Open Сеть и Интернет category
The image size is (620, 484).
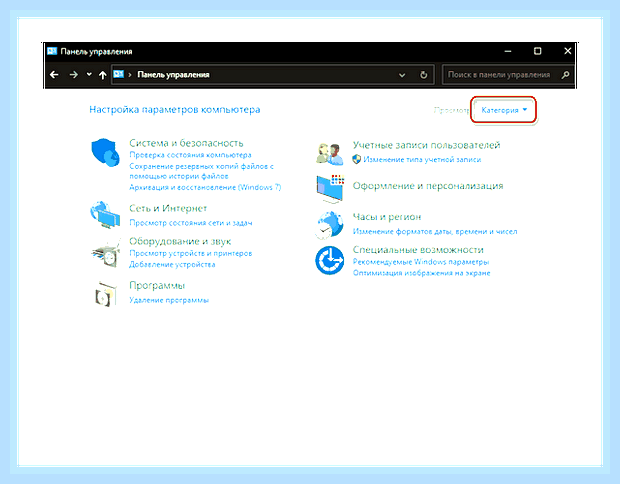pos(168,208)
